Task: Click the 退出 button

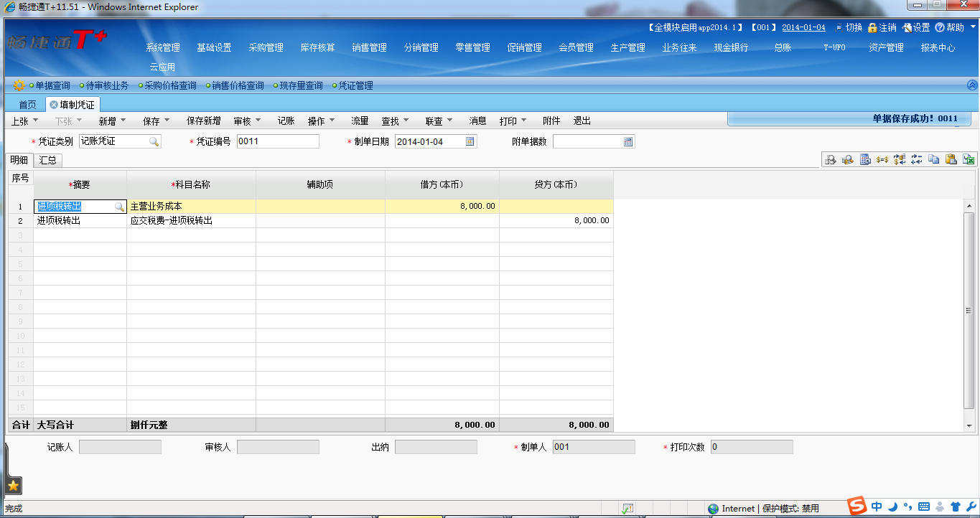Action: tap(582, 121)
